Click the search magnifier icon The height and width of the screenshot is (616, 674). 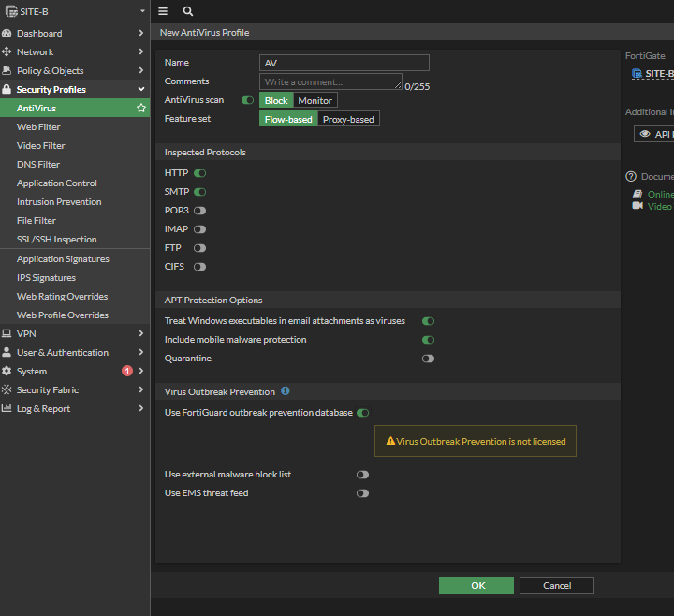188,11
